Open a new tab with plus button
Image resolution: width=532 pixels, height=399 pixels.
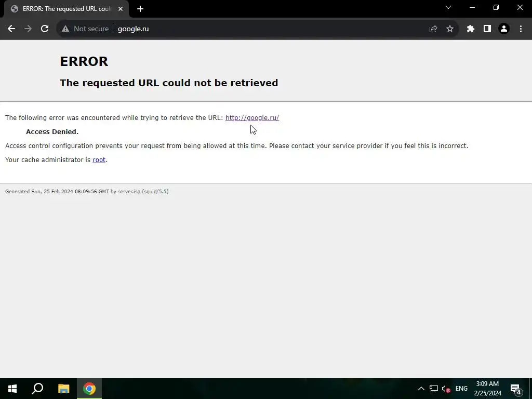coord(140,9)
